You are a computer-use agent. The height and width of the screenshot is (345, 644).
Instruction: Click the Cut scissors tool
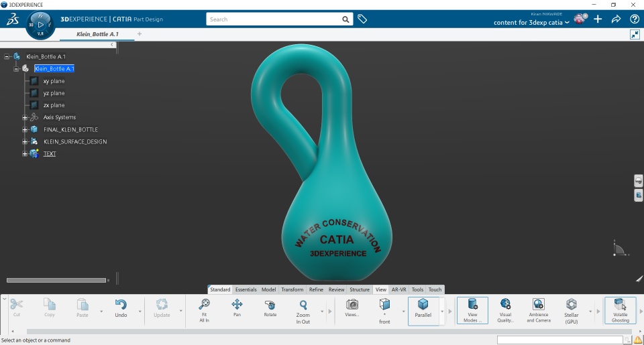point(16,307)
